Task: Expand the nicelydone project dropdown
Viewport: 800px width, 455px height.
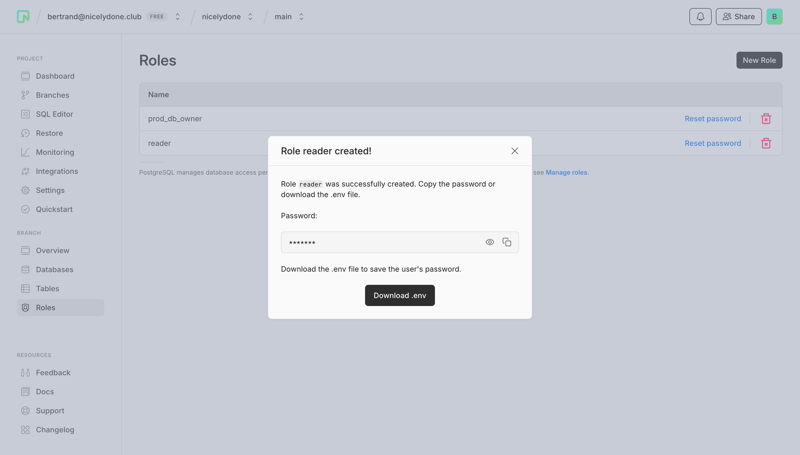Action: point(250,17)
